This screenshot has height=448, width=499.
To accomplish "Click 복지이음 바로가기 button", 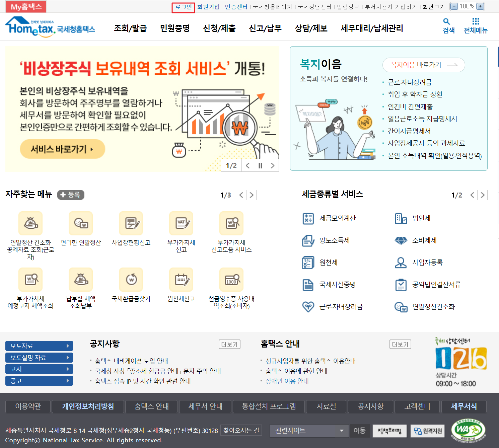I will pyautogui.click(x=424, y=65).
